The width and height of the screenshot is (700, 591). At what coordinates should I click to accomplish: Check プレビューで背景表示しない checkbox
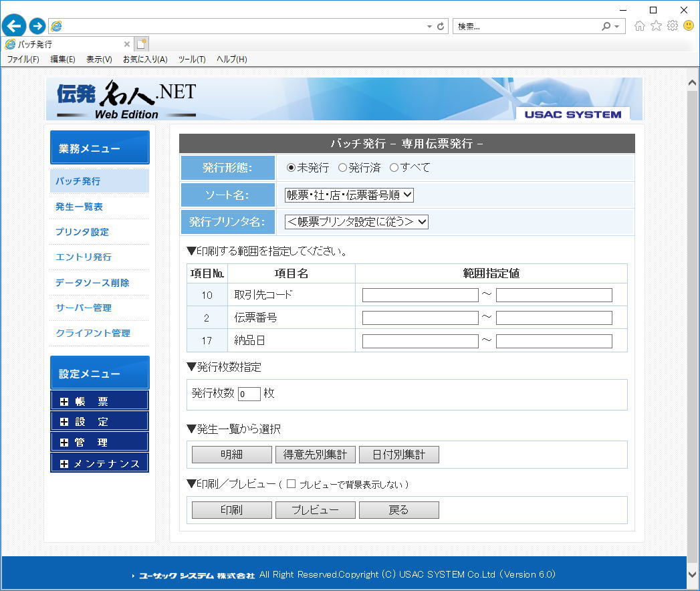[x=291, y=484]
